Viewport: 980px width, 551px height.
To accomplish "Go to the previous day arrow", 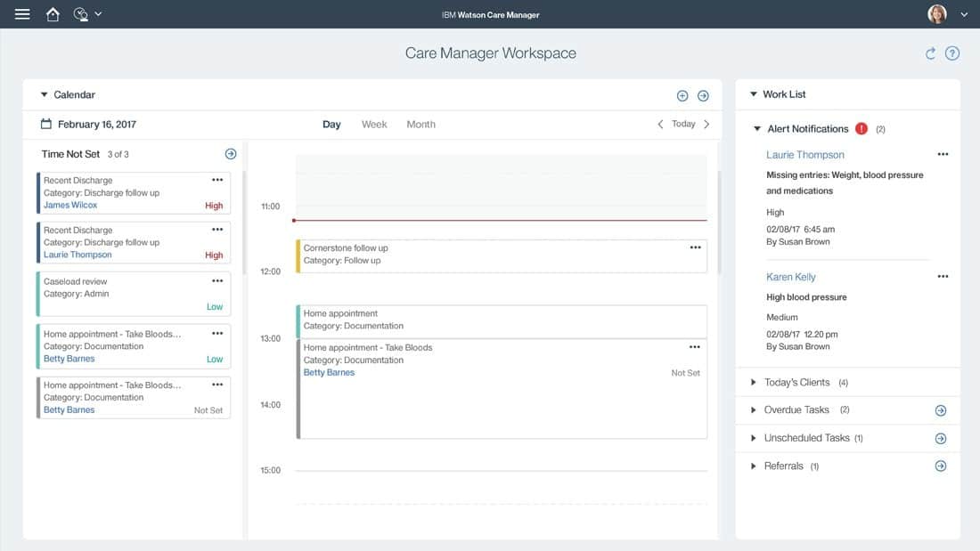I will pyautogui.click(x=660, y=125).
